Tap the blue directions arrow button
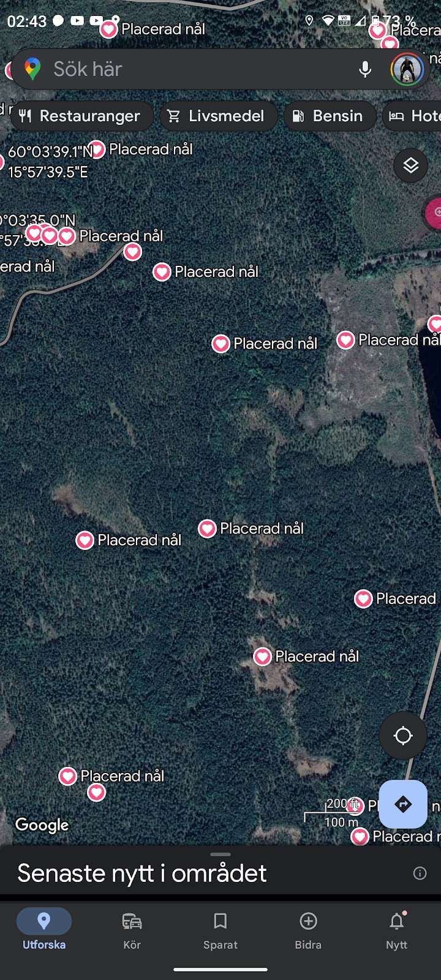This screenshot has width=441, height=980. 403,804
